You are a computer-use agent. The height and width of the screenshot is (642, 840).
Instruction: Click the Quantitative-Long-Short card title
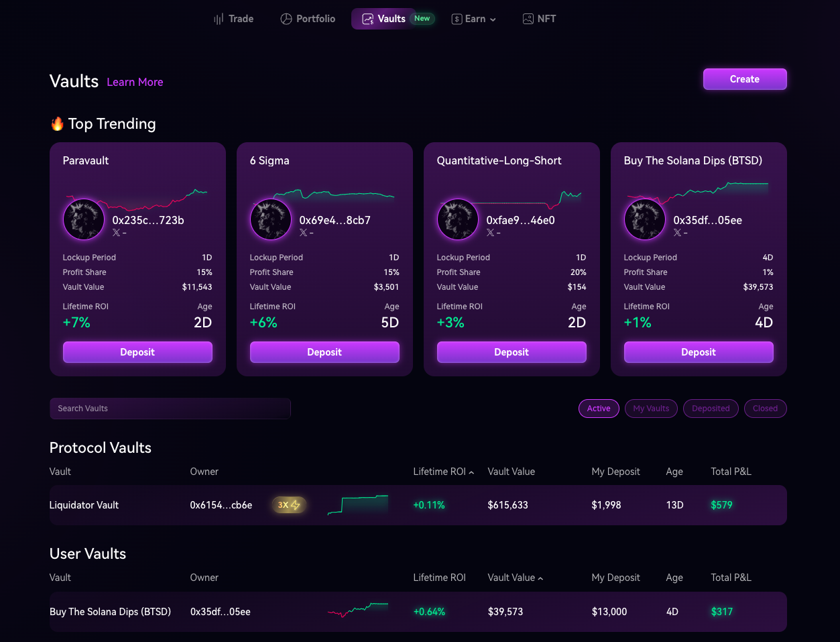click(x=499, y=160)
